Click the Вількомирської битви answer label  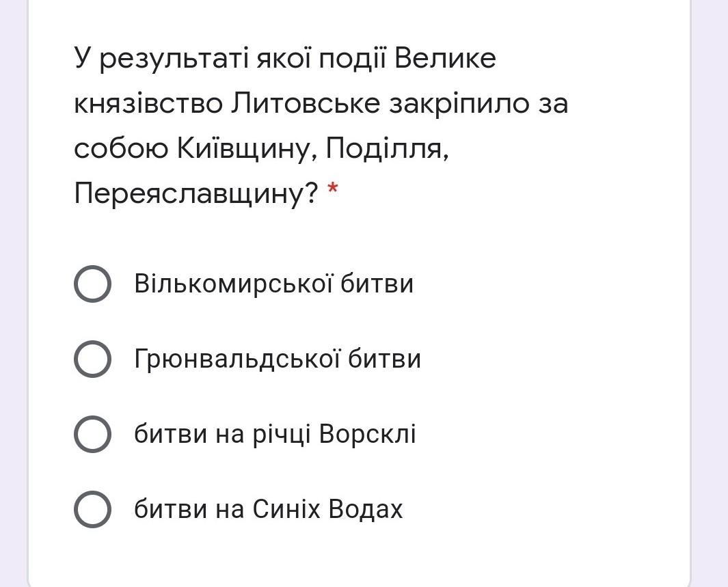pyautogui.click(x=273, y=284)
